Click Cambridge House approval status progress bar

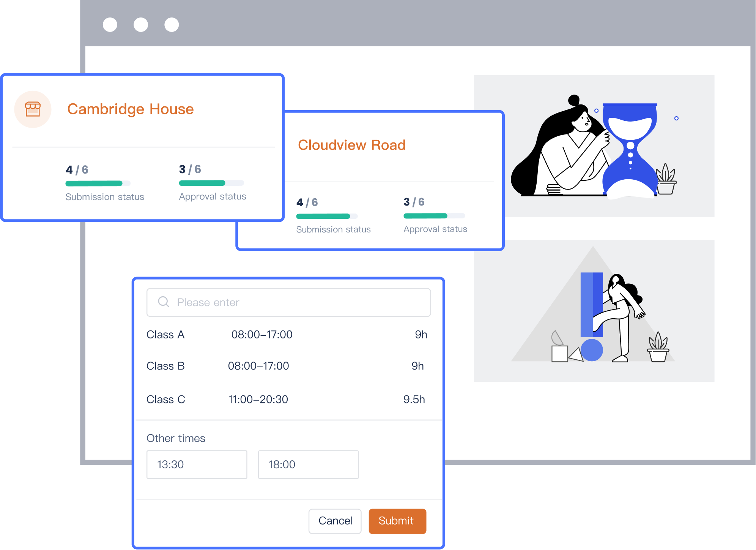tap(211, 183)
